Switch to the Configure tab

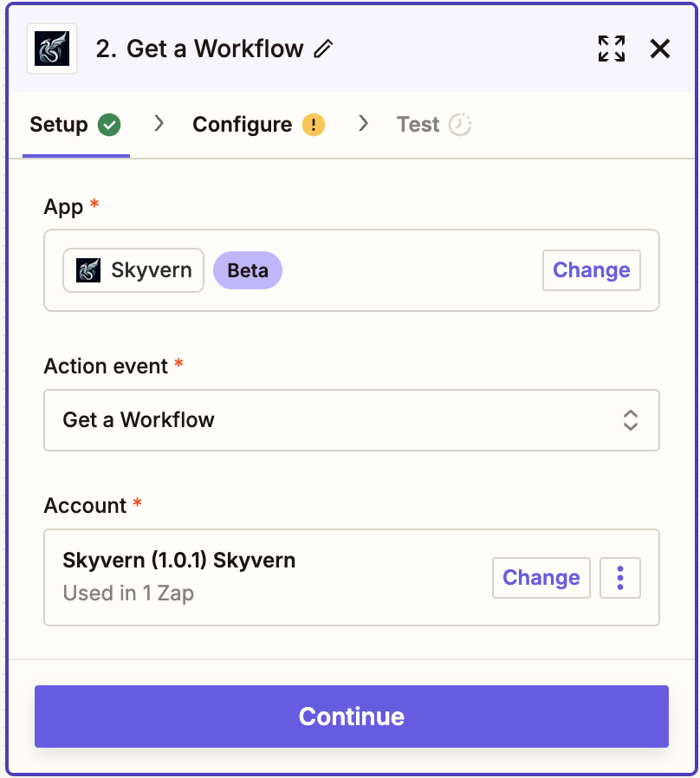[x=243, y=125]
